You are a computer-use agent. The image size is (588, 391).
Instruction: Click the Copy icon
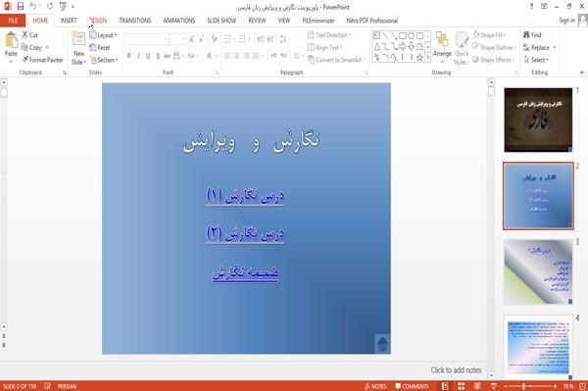click(x=24, y=47)
